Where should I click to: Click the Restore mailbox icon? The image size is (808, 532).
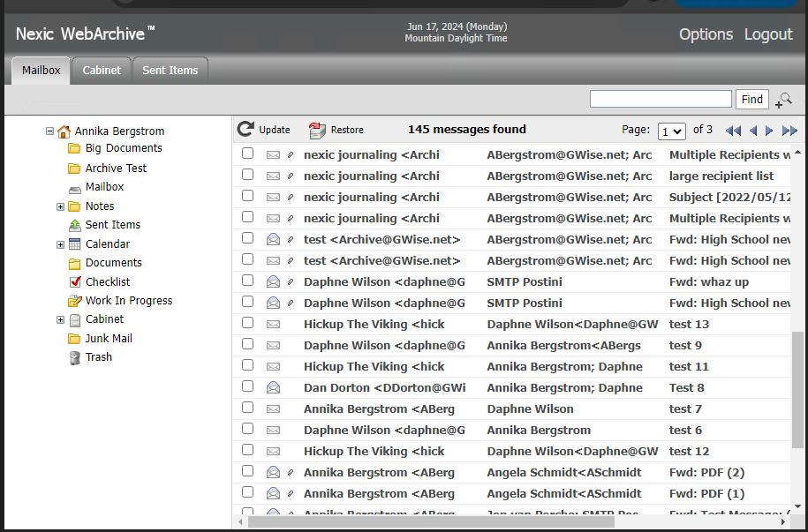click(317, 131)
